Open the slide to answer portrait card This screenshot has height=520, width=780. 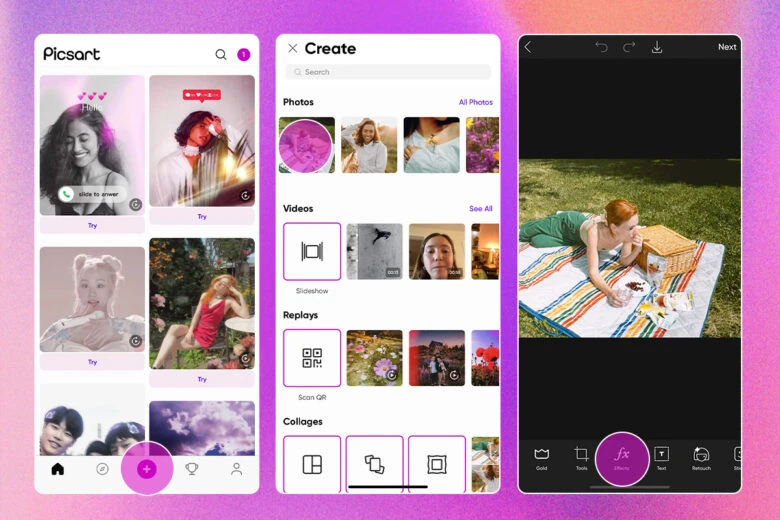pos(93,145)
